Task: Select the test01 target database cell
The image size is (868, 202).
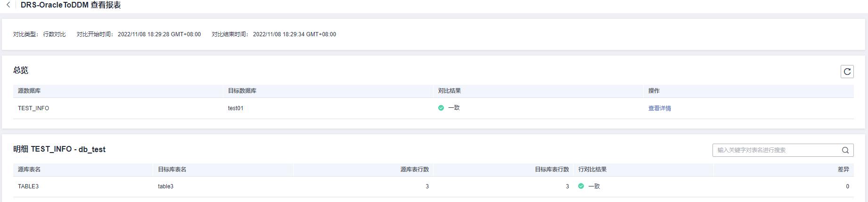Action: click(236, 108)
